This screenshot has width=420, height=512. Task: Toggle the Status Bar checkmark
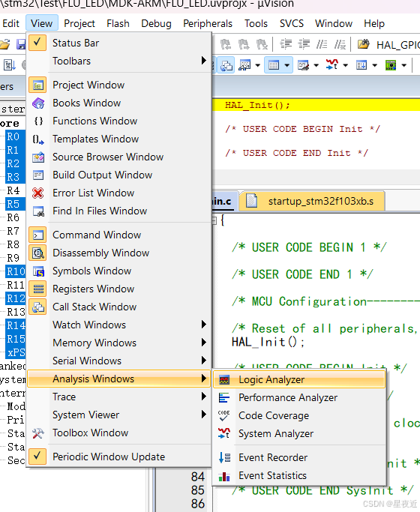tap(37, 43)
